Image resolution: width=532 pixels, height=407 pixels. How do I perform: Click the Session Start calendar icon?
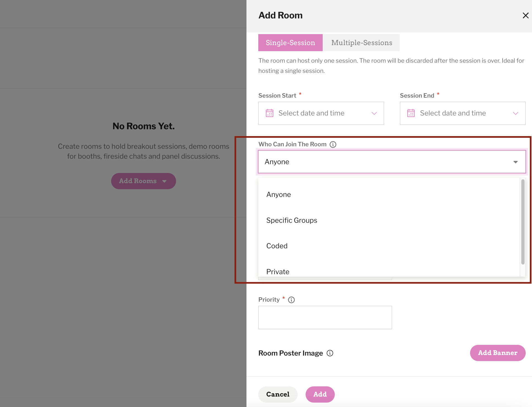point(270,113)
